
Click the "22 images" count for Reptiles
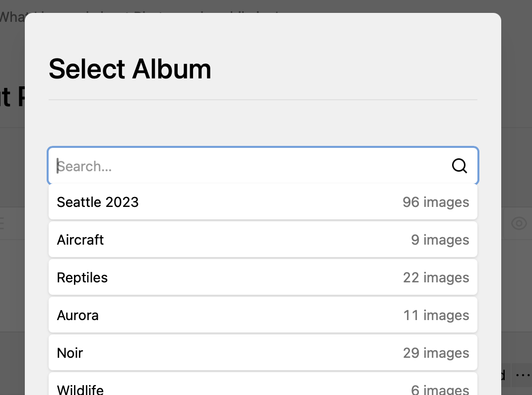[436, 277]
